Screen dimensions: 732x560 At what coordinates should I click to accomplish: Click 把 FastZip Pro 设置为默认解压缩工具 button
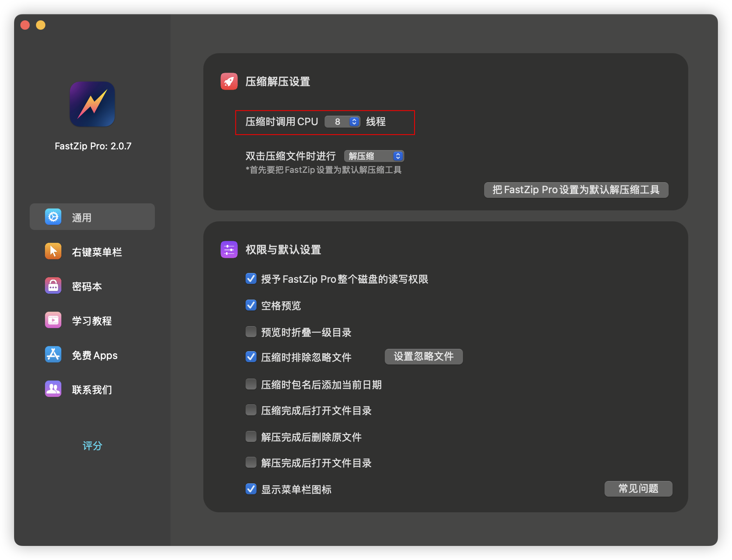(576, 190)
